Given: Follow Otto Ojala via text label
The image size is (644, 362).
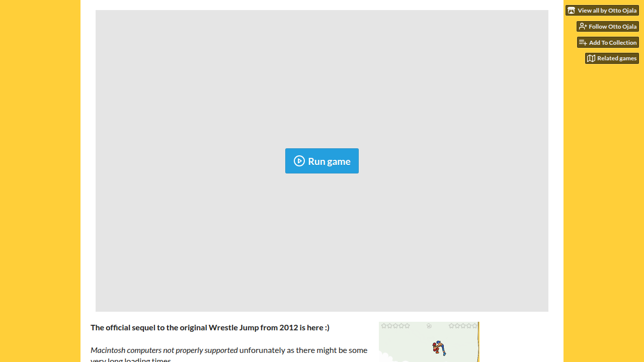Looking at the screenshot, I should 612,27.
